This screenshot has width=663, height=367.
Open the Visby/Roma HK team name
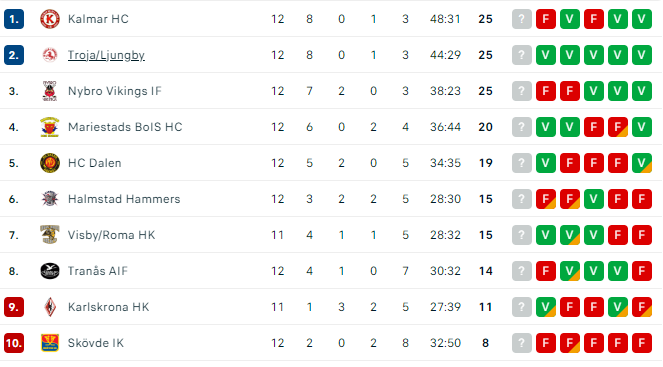point(111,235)
